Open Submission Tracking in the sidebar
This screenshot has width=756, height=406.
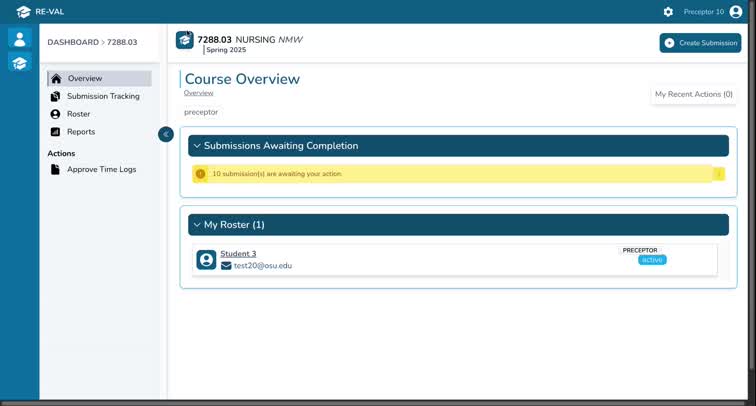point(102,97)
